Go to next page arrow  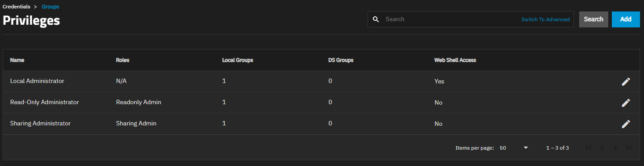tap(615, 147)
